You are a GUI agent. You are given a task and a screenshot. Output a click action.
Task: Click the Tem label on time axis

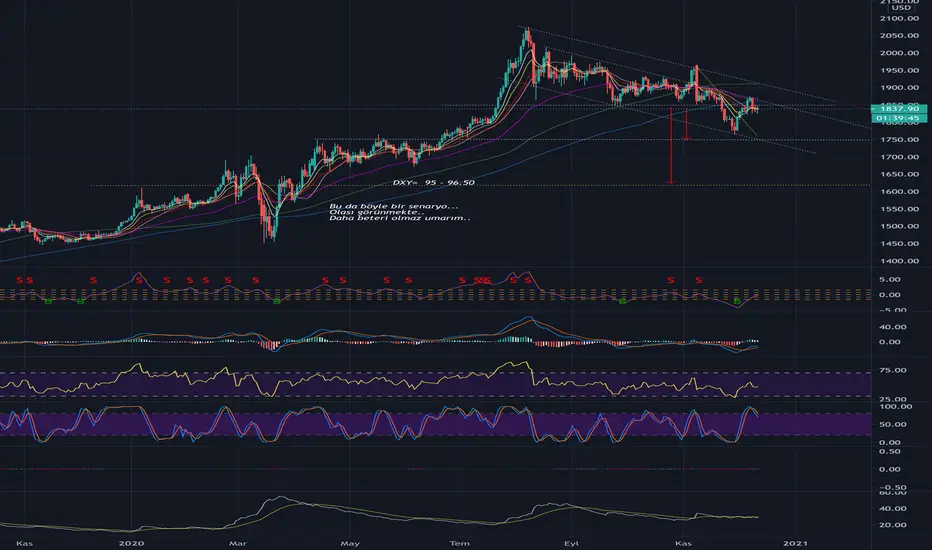click(x=459, y=543)
